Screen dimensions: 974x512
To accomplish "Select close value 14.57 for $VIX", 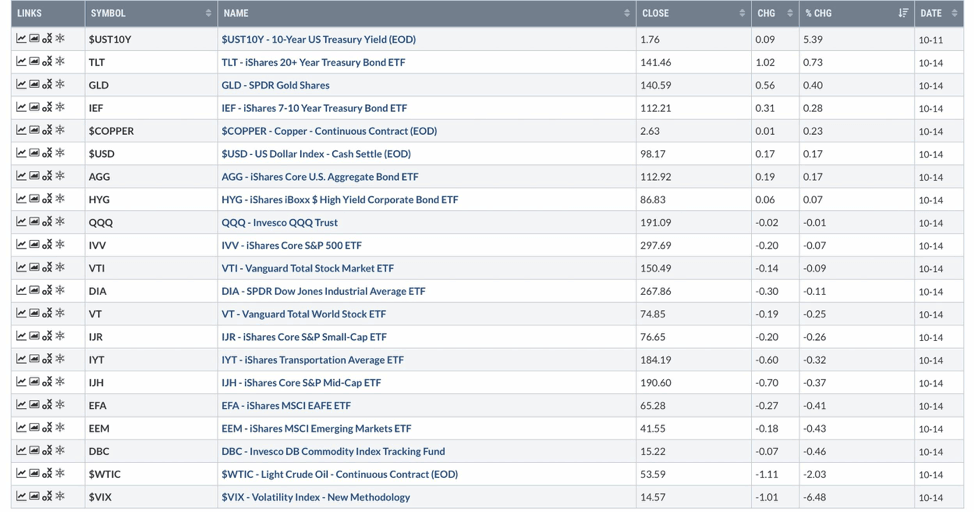I will click(653, 497).
